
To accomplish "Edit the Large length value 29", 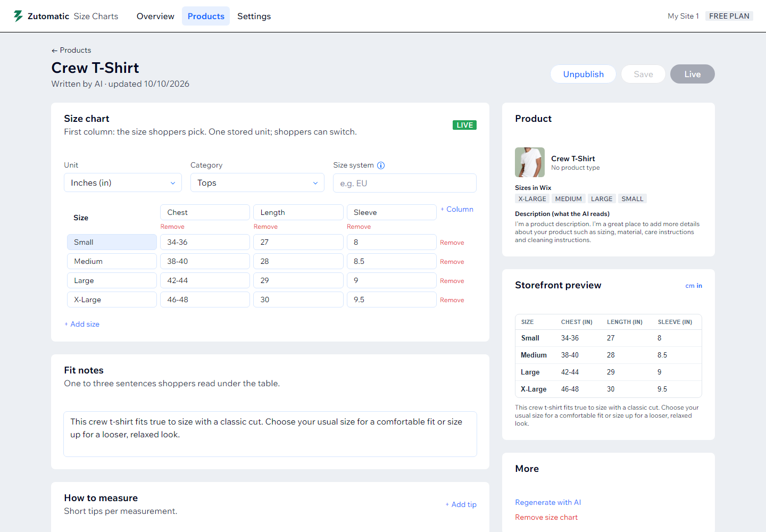I will pos(298,280).
